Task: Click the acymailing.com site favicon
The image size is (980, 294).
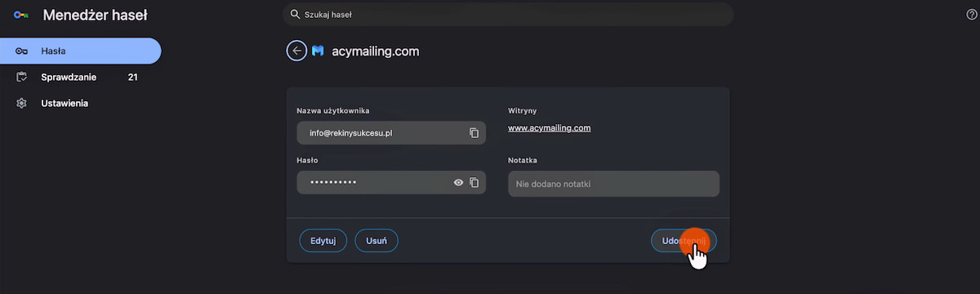Action: (x=318, y=51)
